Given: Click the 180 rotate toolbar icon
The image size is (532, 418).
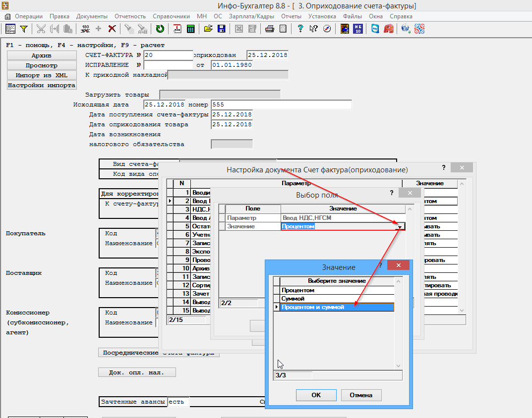Looking at the screenshot, I should [x=85, y=29].
